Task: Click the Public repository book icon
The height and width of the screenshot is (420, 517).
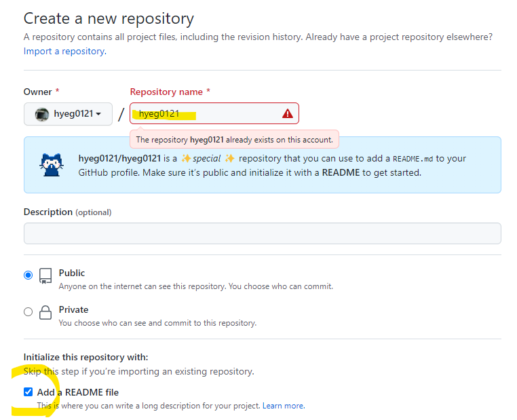Action: coord(45,275)
